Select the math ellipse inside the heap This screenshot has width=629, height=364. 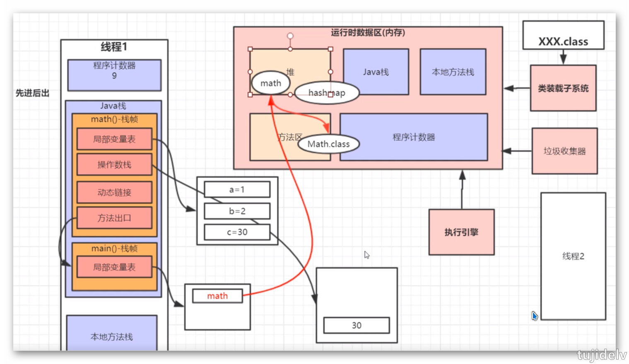[x=270, y=83]
